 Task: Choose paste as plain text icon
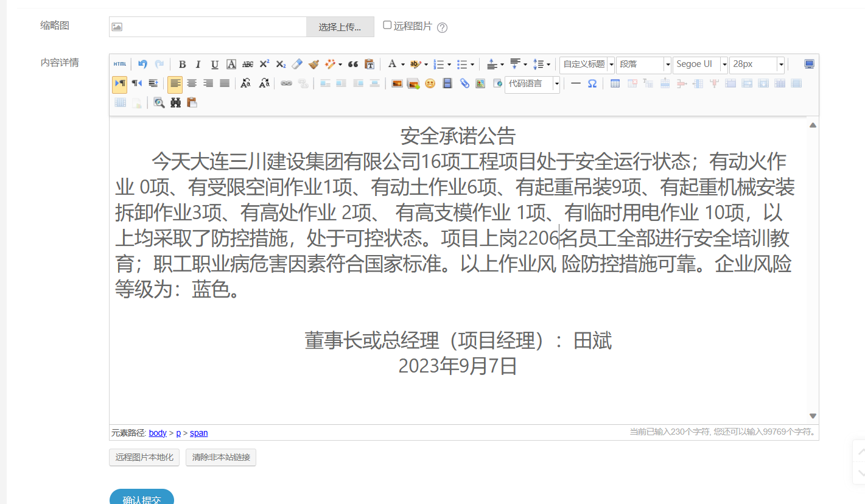pyautogui.click(x=369, y=64)
